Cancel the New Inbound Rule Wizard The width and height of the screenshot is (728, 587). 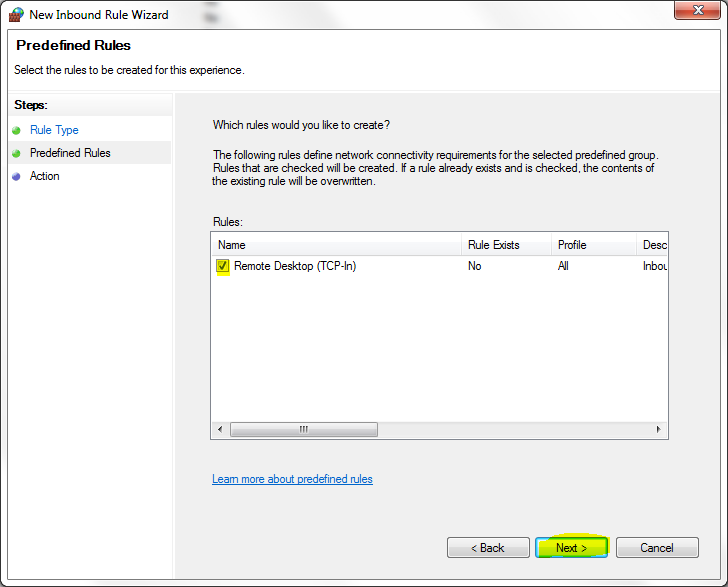tap(657, 548)
